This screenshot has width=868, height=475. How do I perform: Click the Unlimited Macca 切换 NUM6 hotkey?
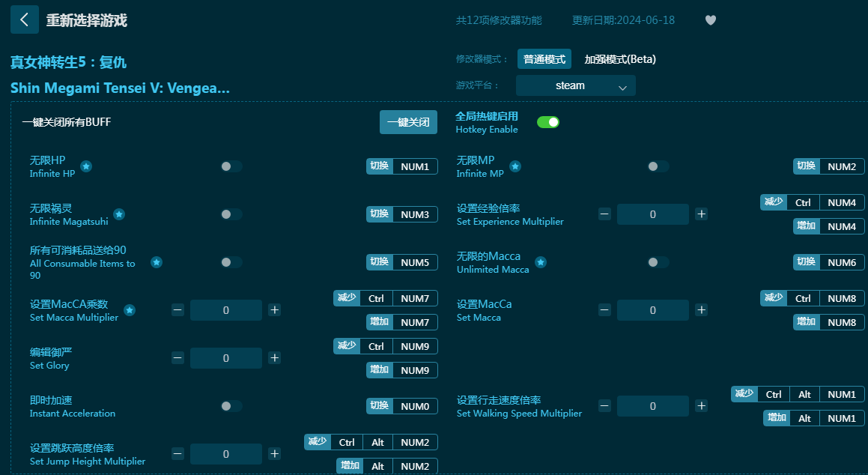click(829, 262)
